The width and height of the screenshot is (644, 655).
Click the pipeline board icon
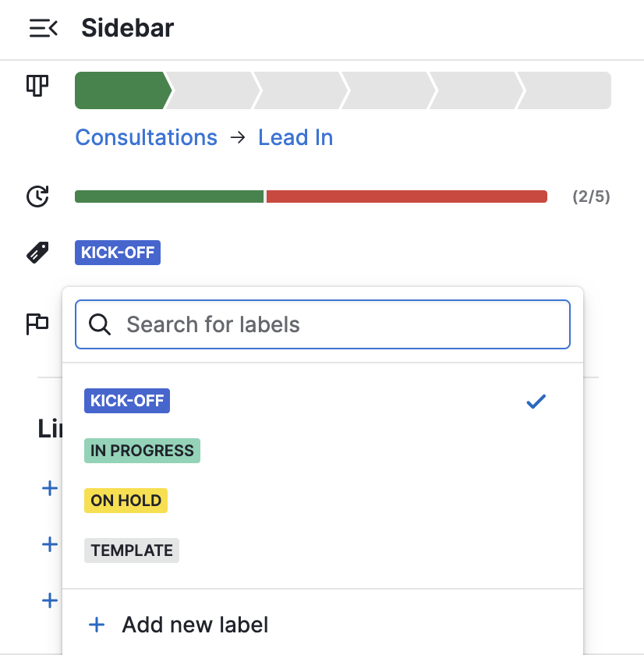(37, 87)
